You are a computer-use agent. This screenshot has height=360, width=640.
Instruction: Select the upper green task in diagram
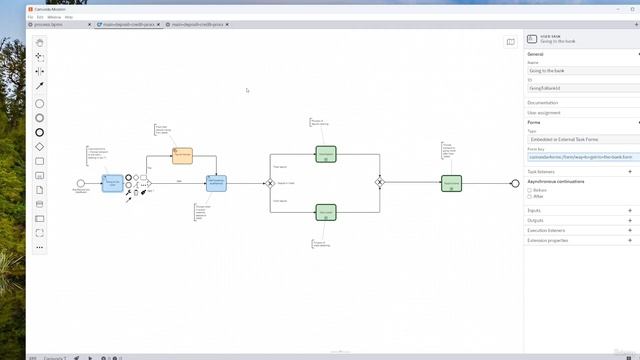click(x=326, y=154)
